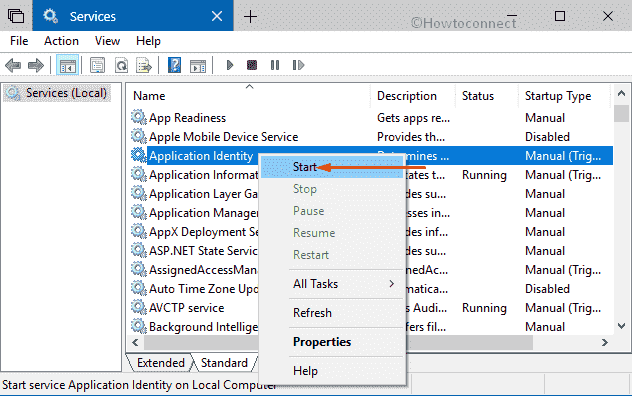Click the vertical scrollbar down arrow

[x=621, y=326]
